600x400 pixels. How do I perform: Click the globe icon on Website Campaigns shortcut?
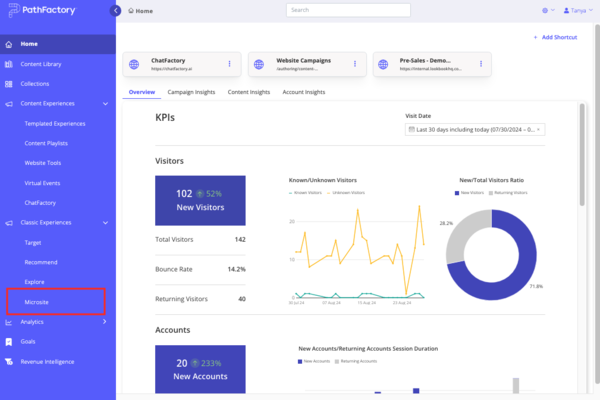[259, 64]
